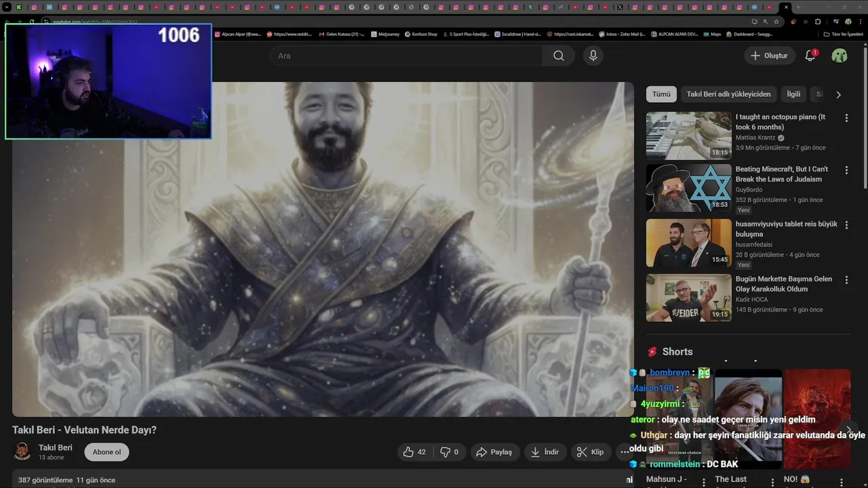Open more actions ellipsis under video
This screenshot has width=868, height=488.
pos(624,452)
